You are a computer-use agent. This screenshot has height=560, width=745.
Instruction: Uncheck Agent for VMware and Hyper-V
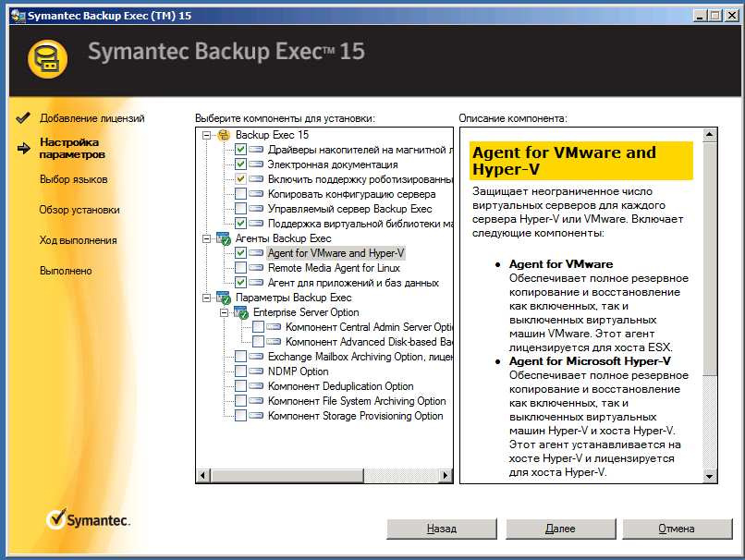(x=241, y=253)
